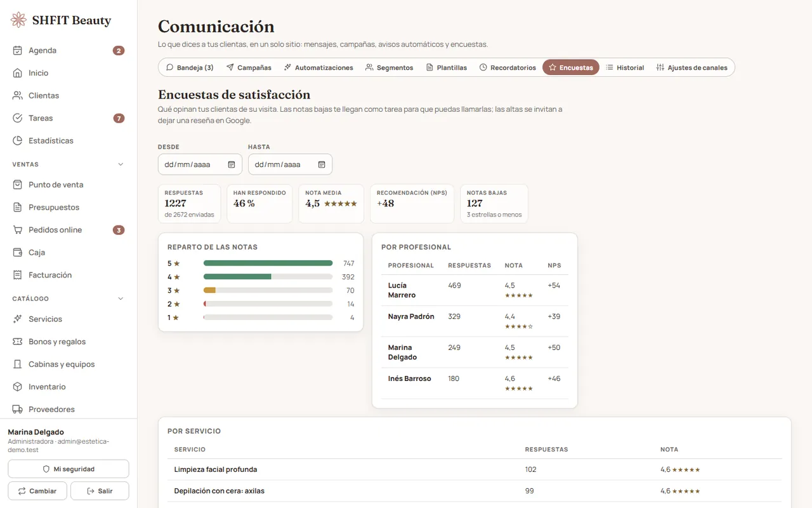
Task: Click the Mi seguridad button
Action: click(69, 469)
